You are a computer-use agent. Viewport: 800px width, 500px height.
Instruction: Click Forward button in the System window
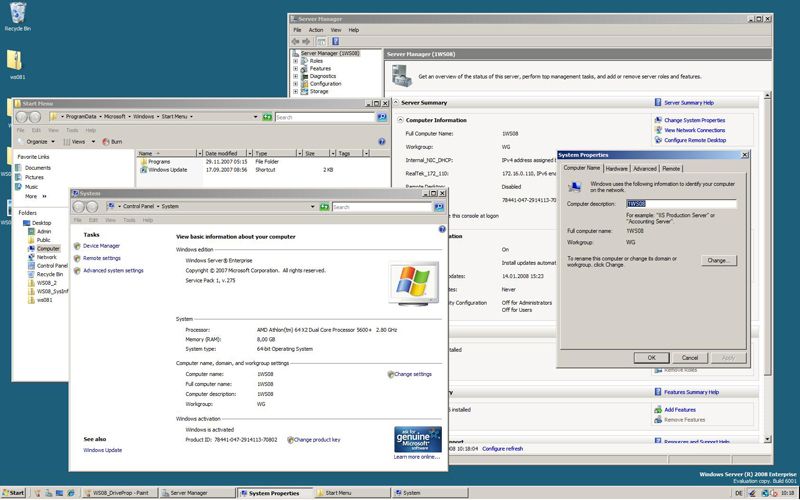click(x=92, y=207)
